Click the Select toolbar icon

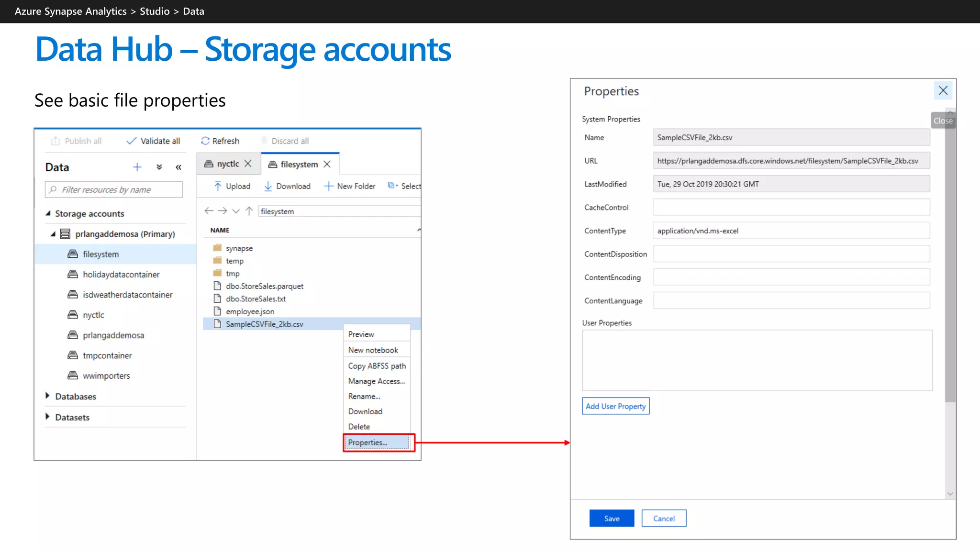tap(392, 186)
